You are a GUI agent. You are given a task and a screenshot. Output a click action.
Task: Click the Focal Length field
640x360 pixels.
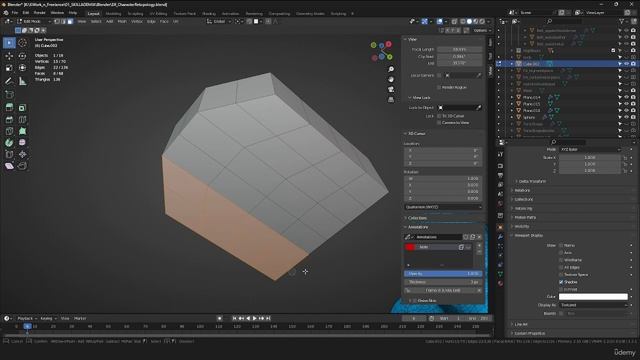[x=459, y=49]
